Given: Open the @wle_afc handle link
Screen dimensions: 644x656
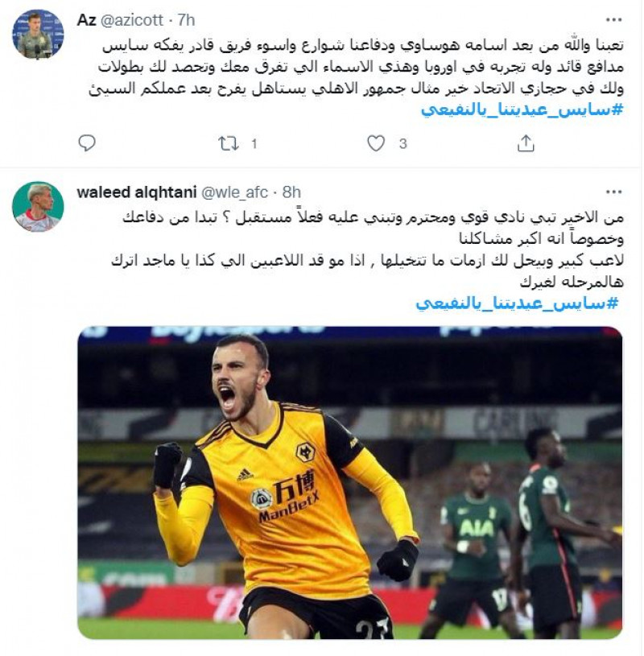Looking at the screenshot, I should pyautogui.click(x=235, y=192).
